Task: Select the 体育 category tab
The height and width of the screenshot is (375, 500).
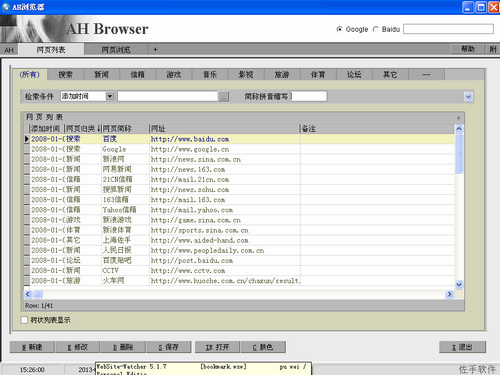Action: click(318, 75)
